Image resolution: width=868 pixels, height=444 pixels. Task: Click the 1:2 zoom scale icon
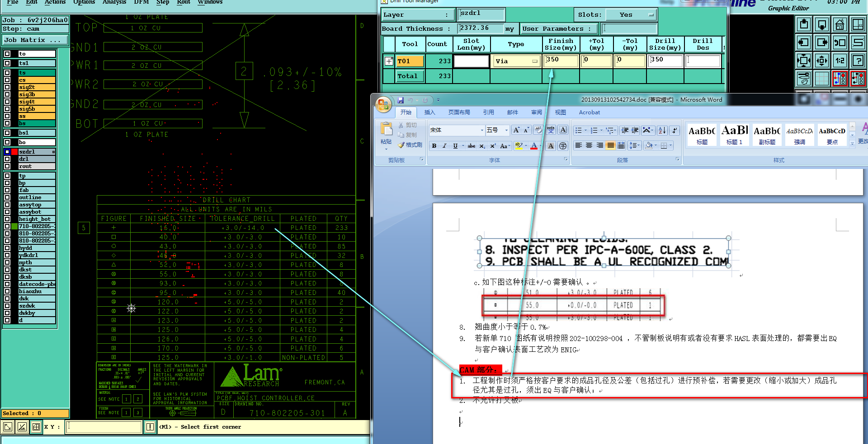click(x=840, y=61)
